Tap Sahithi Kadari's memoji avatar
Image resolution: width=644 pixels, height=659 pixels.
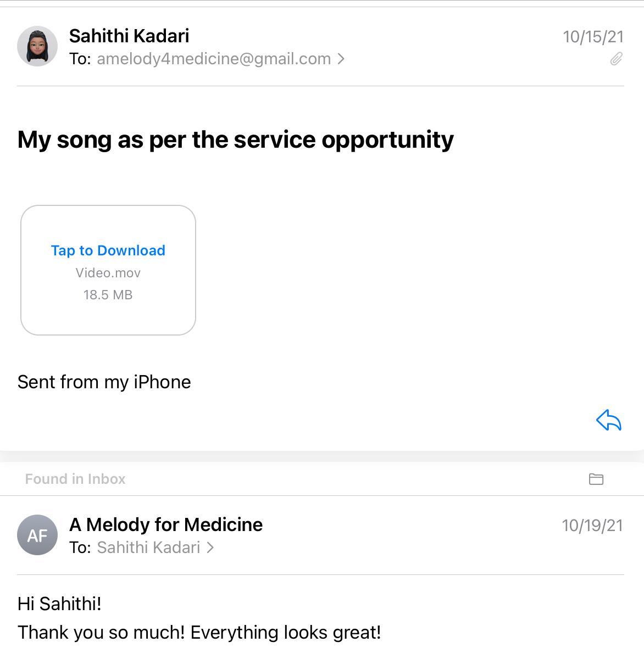(37, 46)
